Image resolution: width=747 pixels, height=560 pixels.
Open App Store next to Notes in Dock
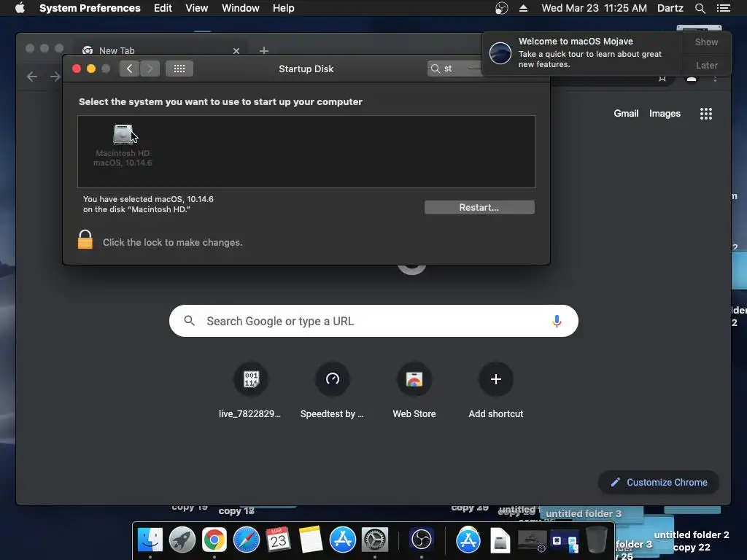click(x=343, y=540)
